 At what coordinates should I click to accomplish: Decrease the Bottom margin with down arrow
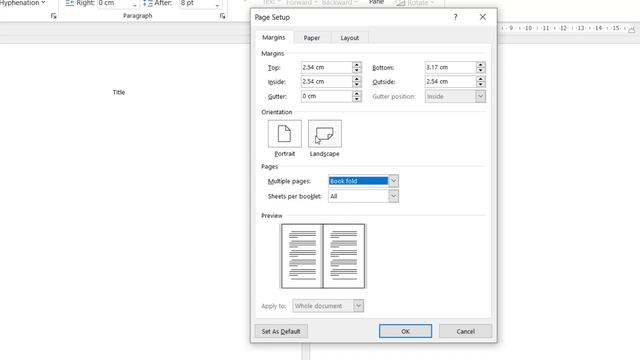(480, 70)
